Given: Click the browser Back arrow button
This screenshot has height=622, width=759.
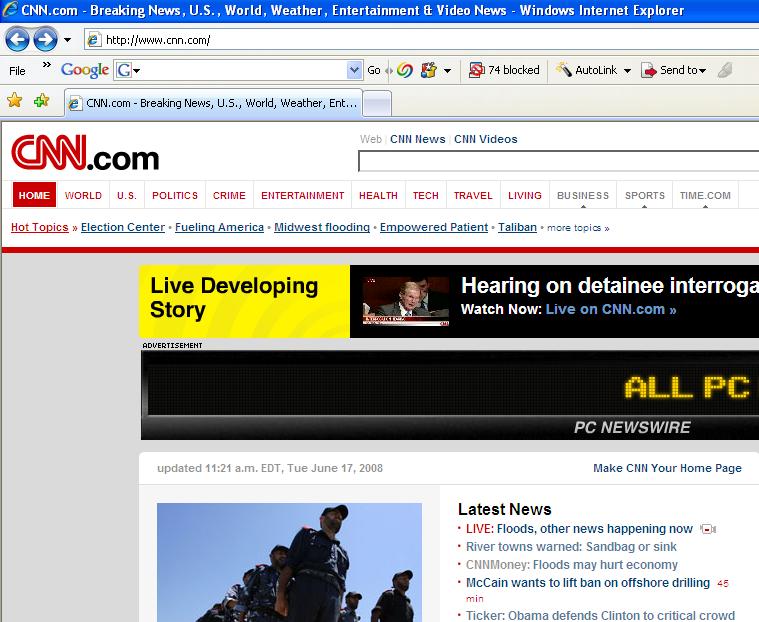Looking at the screenshot, I should (18, 40).
